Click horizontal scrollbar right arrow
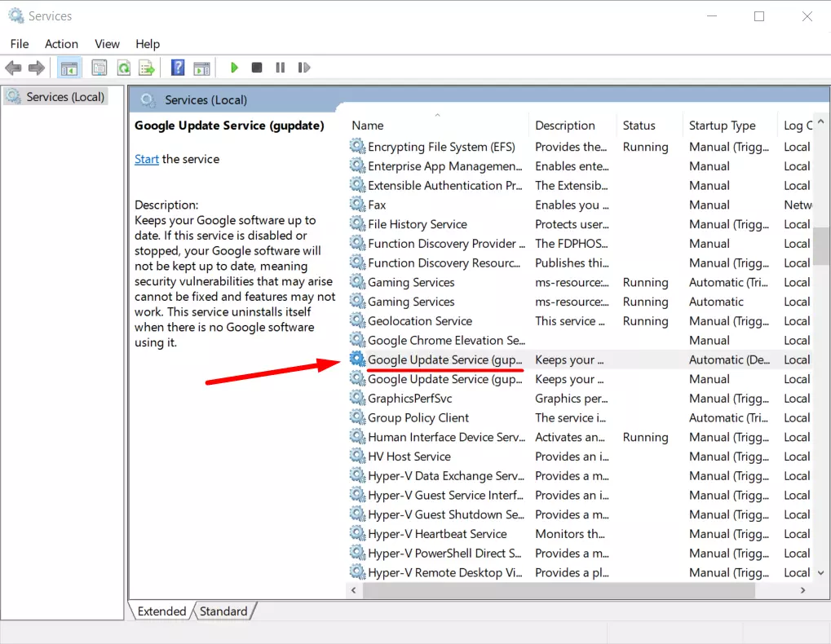 [x=803, y=590]
